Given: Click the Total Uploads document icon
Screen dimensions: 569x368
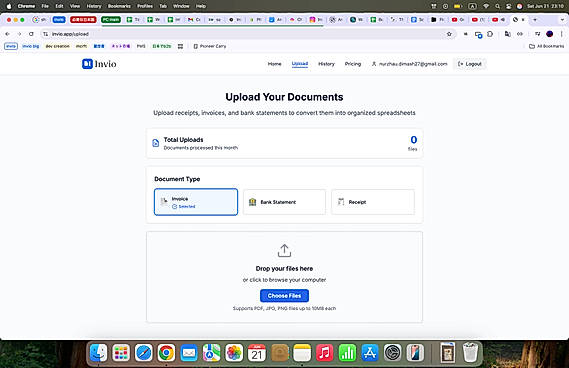Looking at the screenshot, I should click(x=156, y=143).
